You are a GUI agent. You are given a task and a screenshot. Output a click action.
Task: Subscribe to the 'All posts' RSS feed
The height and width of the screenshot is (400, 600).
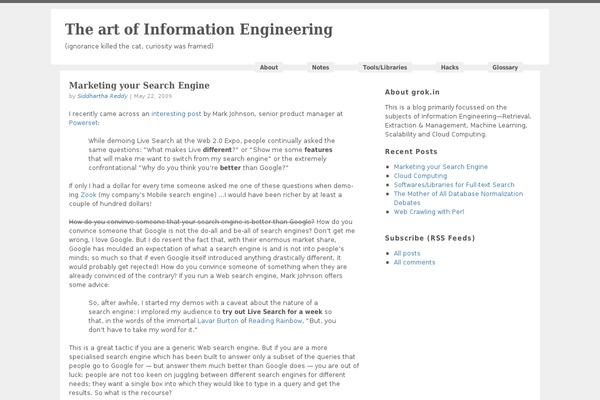tap(407, 253)
